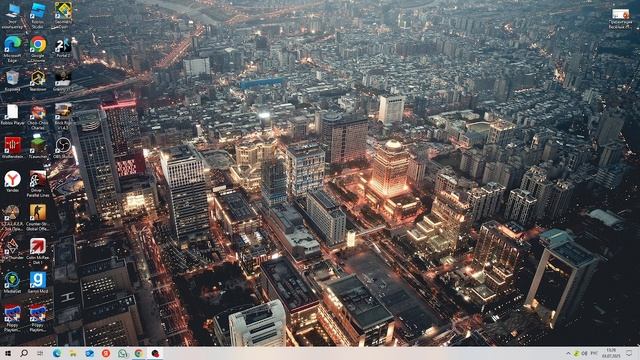Open Choo-Choo Charles shortcut
This screenshot has width=640, height=360.
point(38,117)
